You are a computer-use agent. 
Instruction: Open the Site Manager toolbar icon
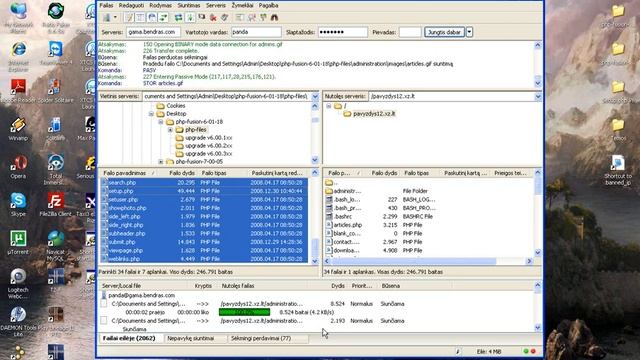pos(107,18)
